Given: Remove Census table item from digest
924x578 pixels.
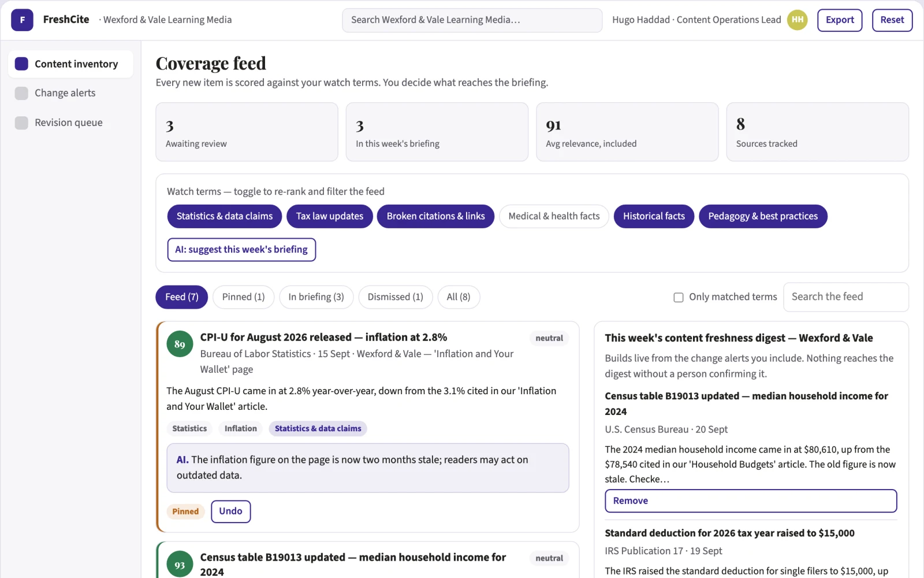Looking at the screenshot, I should point(751,501).
